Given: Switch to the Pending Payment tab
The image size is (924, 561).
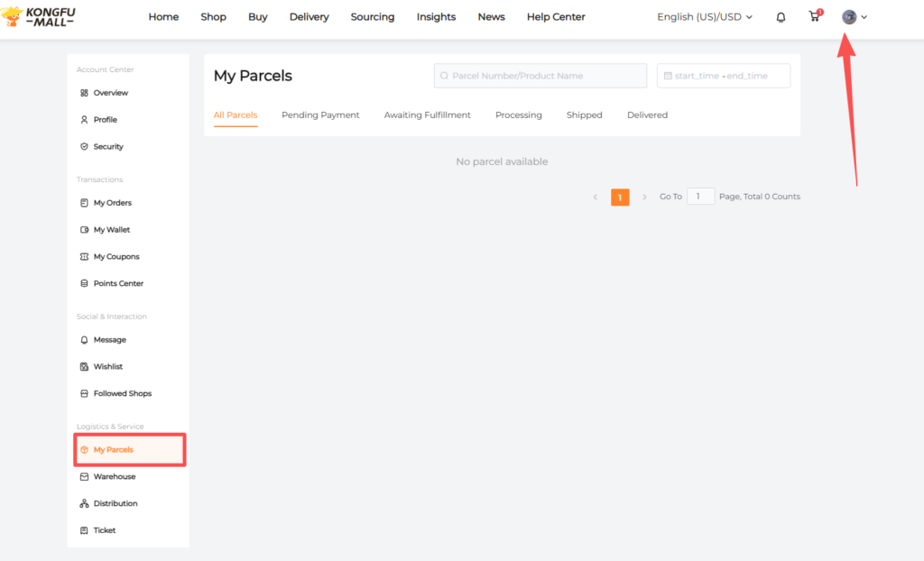Looking at the screenshot, I should coord(320,115).
